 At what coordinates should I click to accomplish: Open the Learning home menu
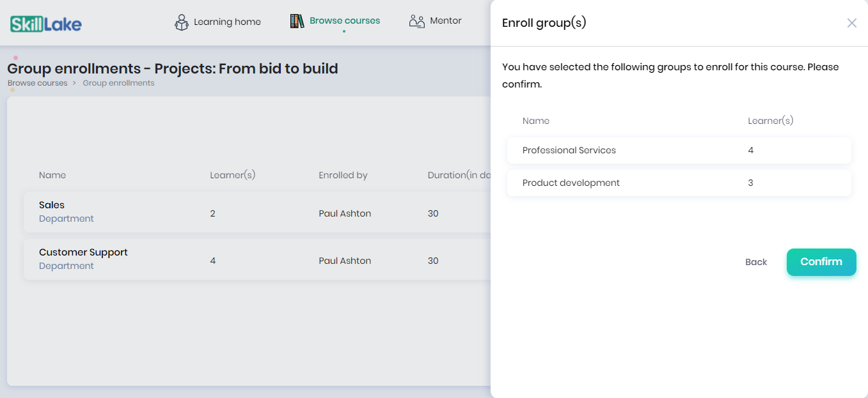[217, 22]
